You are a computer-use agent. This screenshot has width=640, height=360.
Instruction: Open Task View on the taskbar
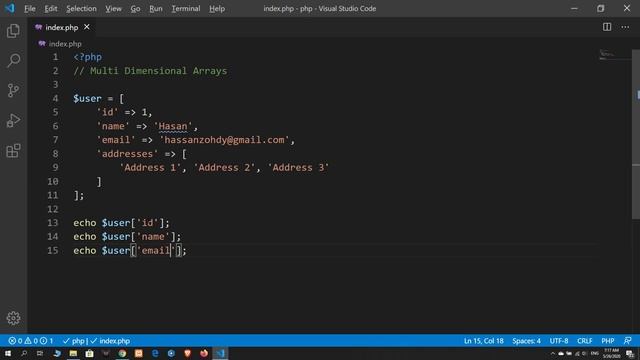point(40,353)
